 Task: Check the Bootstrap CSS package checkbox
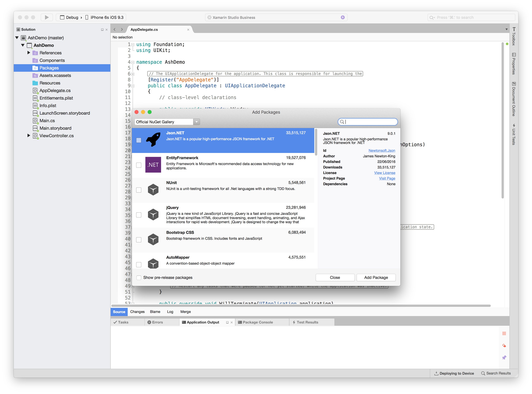tap(138, 240)
